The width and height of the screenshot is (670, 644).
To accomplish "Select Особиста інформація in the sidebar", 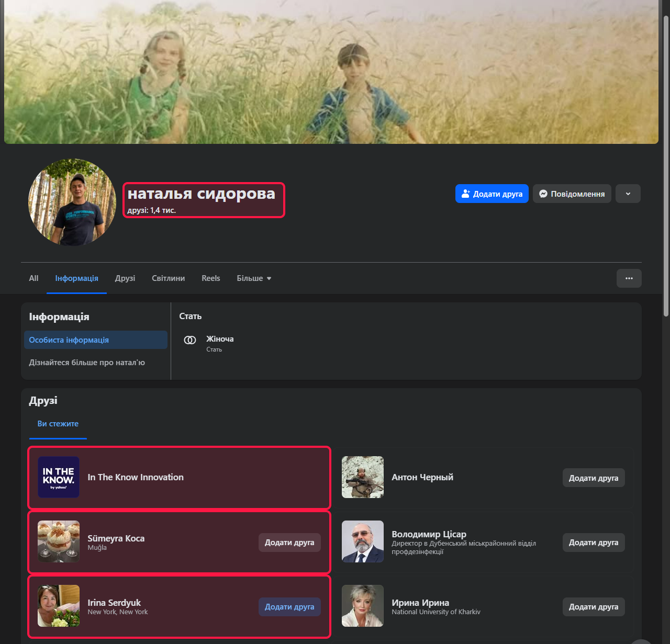I will click(96, 340).
